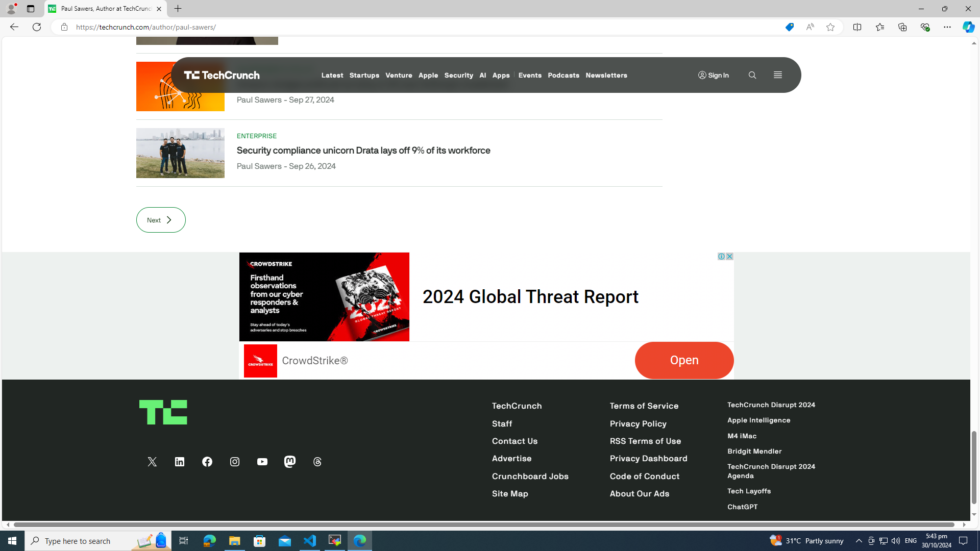Image resolution: width=980 pixels, height=551 pixels.
Task: Open Copilot sidebar icon
Action: (x=968, y=27)
